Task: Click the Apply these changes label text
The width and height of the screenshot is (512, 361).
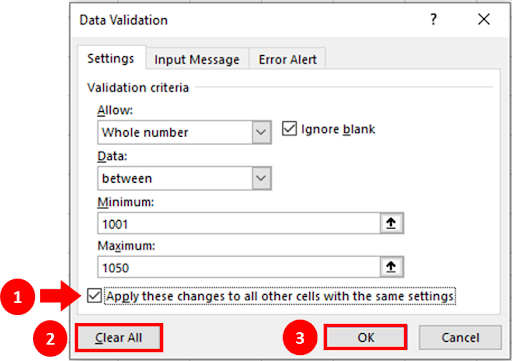Action: tap(280, 296)
